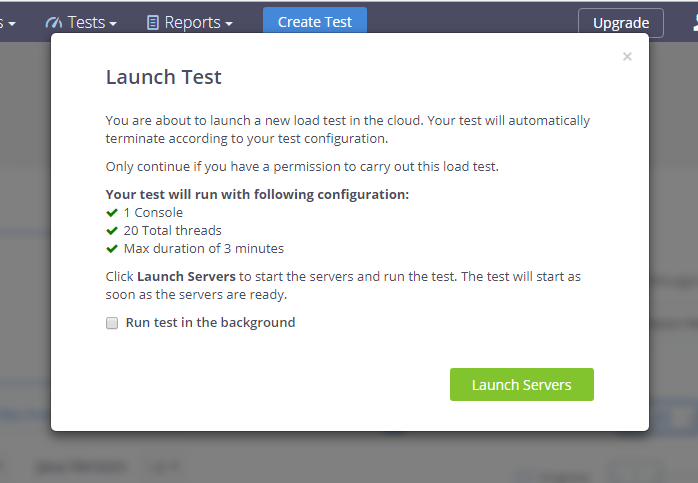Open the Tests dropdown menu
The height and width of the screenshot is (483, 698).
(81, 22)
